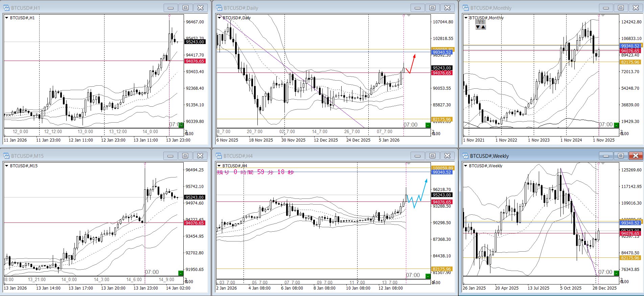Toggle the green minus box on the H4 chart
The height and width of the screenshot is (296, 644).
[x=428, y=276]
